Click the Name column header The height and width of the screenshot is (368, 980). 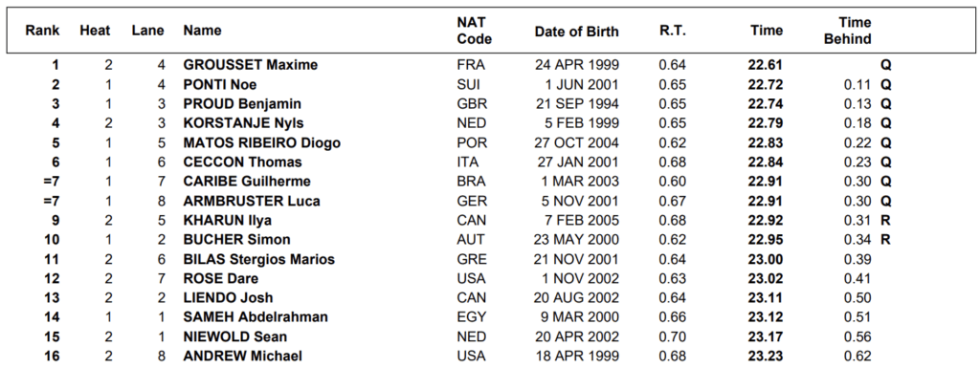pos(202,31)
